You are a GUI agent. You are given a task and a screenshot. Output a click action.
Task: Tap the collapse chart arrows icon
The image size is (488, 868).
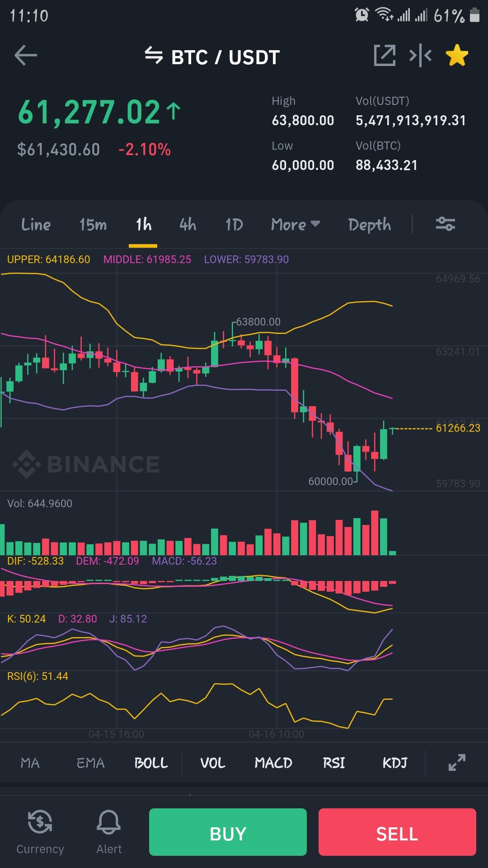coord(420,56)
